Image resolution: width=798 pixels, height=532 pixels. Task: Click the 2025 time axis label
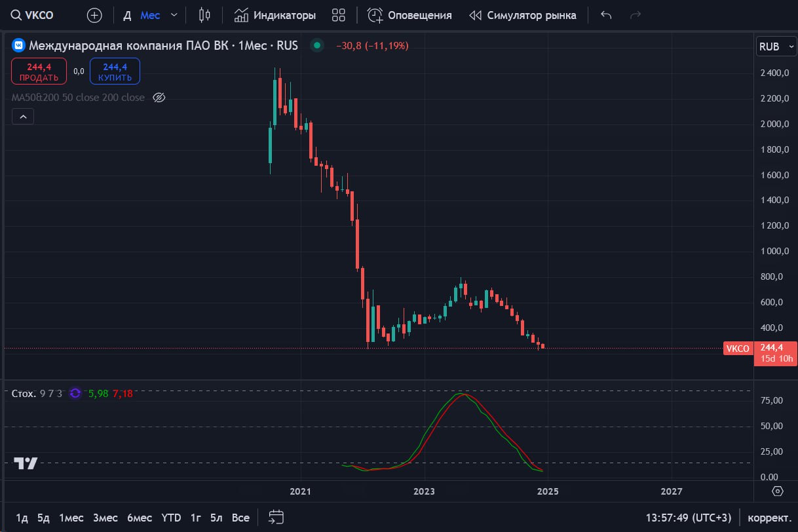click(x=548, y=491)
